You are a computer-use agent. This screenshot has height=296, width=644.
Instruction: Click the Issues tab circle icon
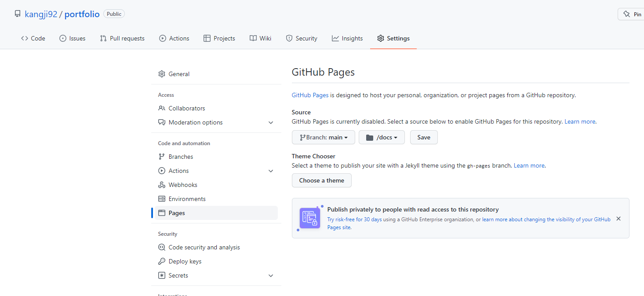pos(63,38)
